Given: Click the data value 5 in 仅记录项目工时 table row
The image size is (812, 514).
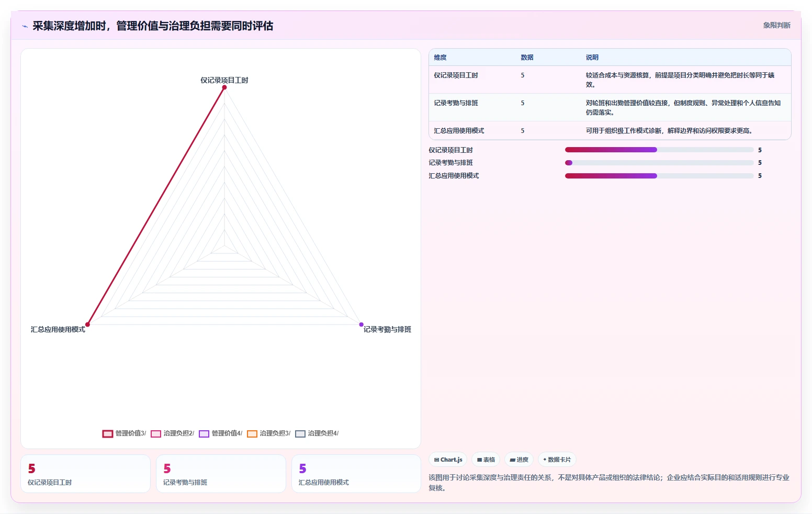Looking at the screenshot, I should pos(522,75).
